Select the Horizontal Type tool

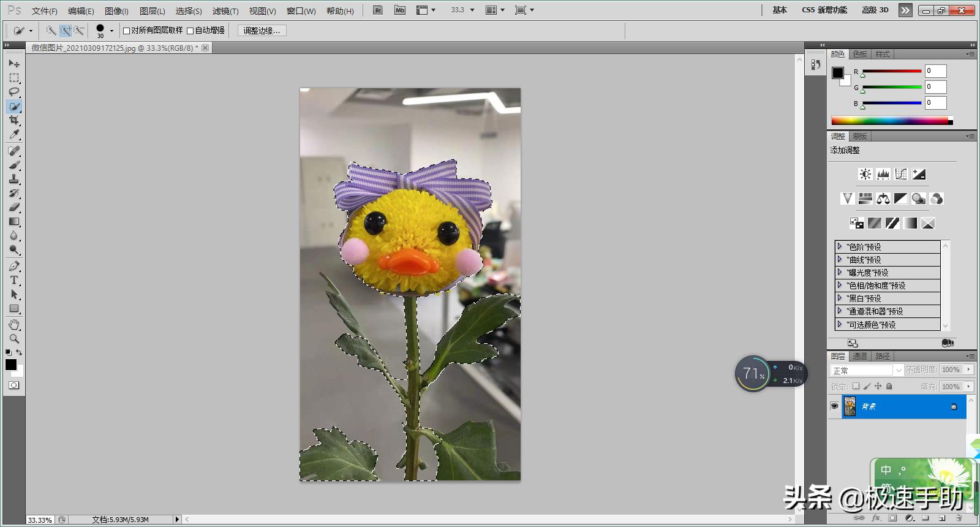(x=14, y=280)
